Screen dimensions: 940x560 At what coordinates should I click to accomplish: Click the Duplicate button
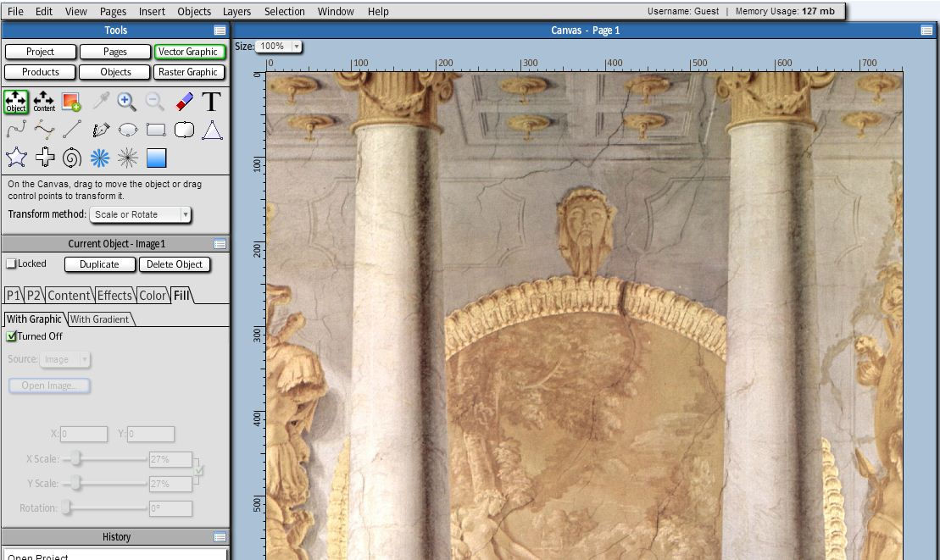99,264
